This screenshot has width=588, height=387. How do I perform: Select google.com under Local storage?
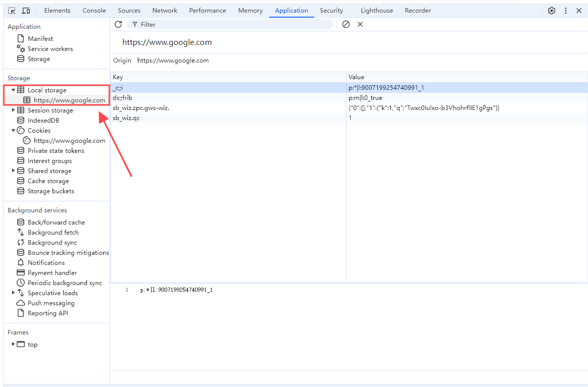point(69,100)
